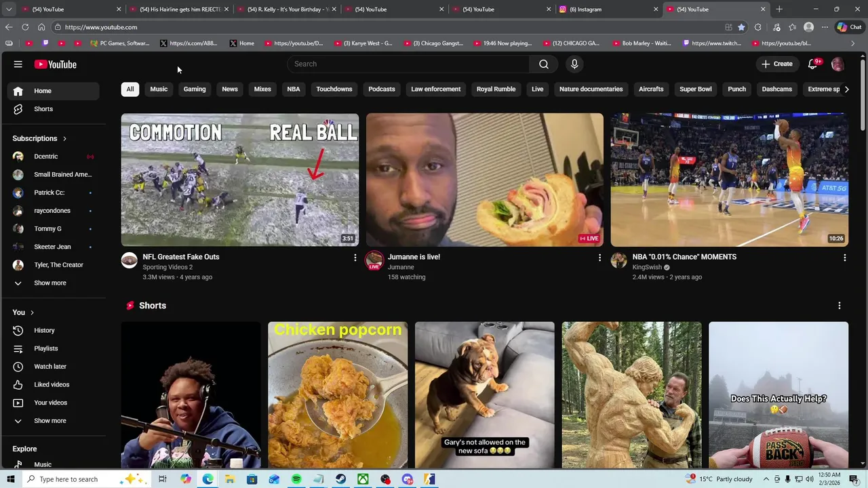
Task: Expand the Subscriptions section chevron
Action: click(64, 139)
